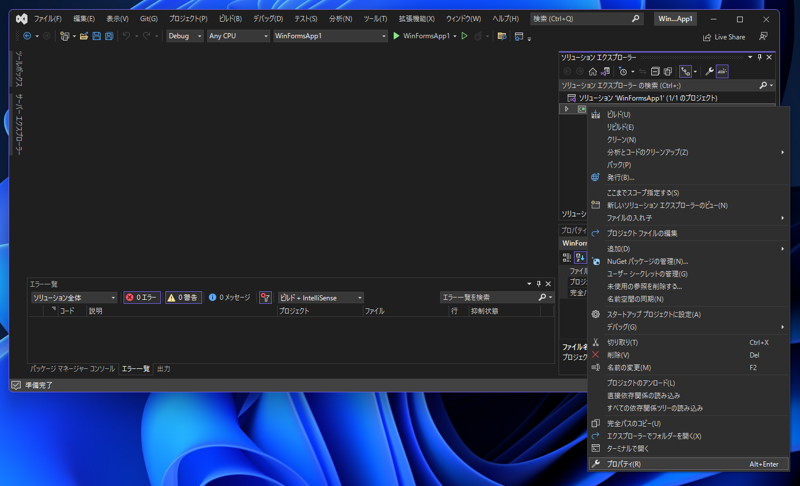Click the Save All icon
This screenshot has width=800, height=486.
[109, 36]
